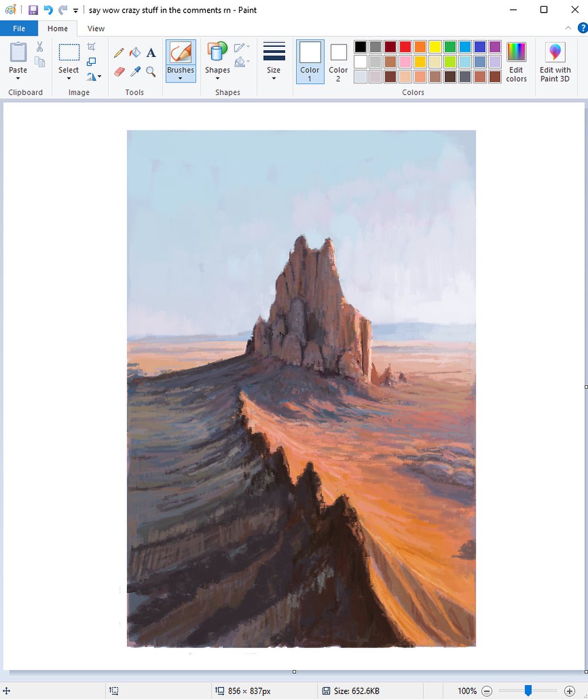Select the Text tool
This screenshot has width=588, height=700.
151,53
